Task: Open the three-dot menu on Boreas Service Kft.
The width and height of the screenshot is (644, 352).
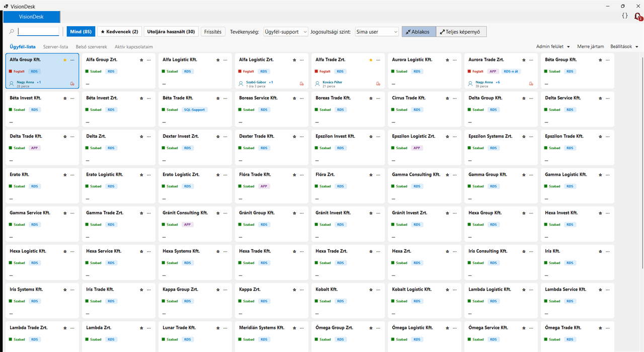Action: coord(301,98)
